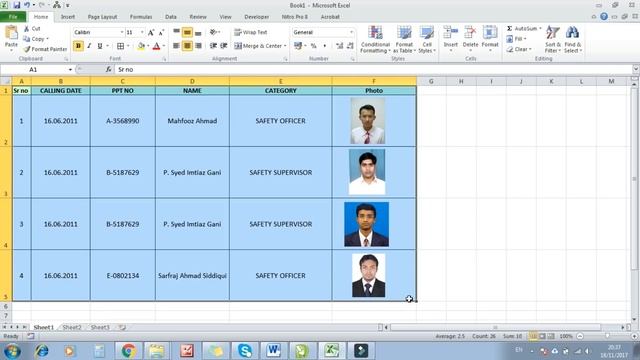Viewport: 640px width, 360px height.
Task: Align text right
Action: [x=198, y=46]
